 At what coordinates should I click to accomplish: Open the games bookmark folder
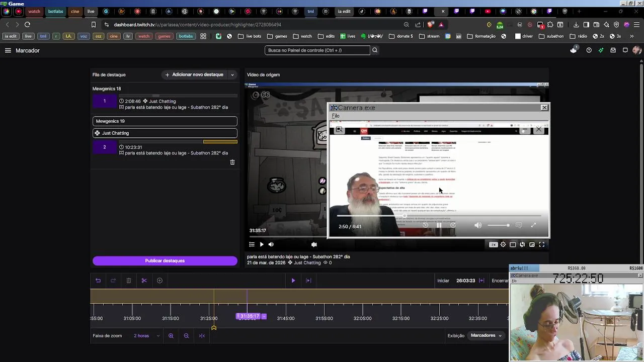[277, 36]
